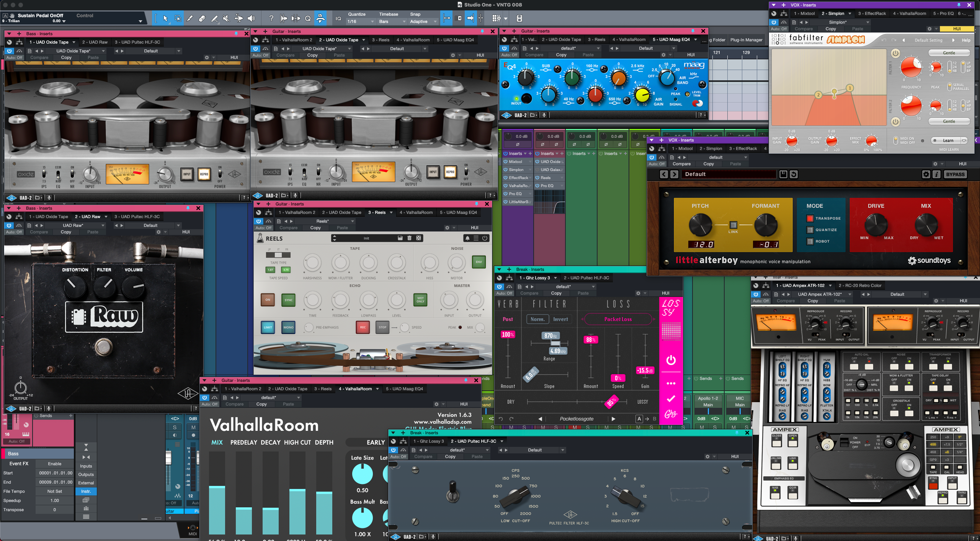Toggle the Reels plugin power icon
The width and height of the screenshot is (980, 541).
pyautogui.click(x=485, y=238)
